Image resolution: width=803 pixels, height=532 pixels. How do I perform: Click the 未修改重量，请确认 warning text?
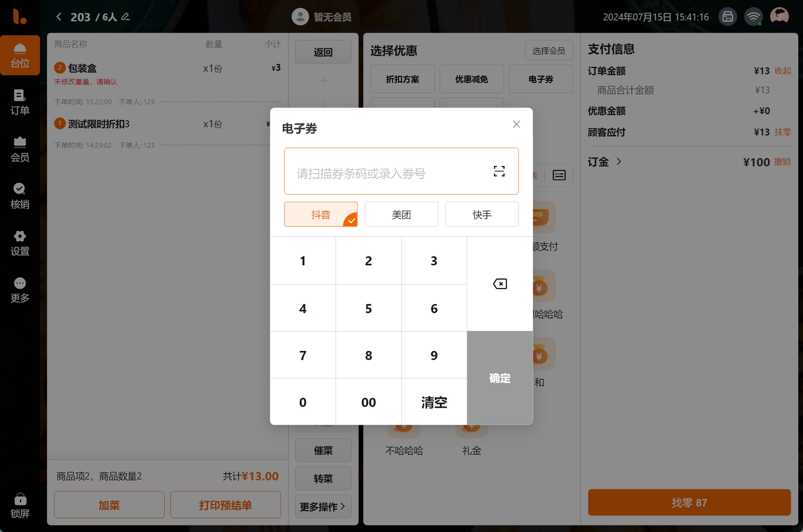pos(86,82)
